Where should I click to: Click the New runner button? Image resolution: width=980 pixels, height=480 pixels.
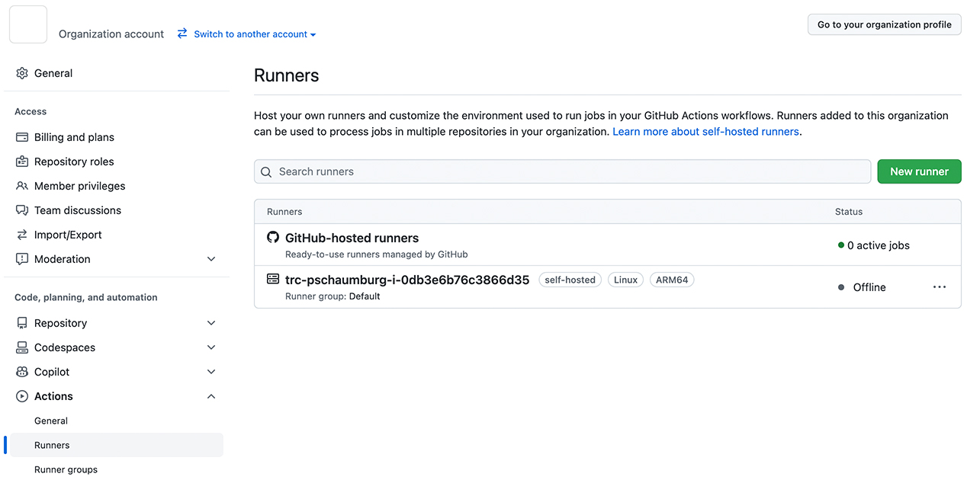pos(919,171)
